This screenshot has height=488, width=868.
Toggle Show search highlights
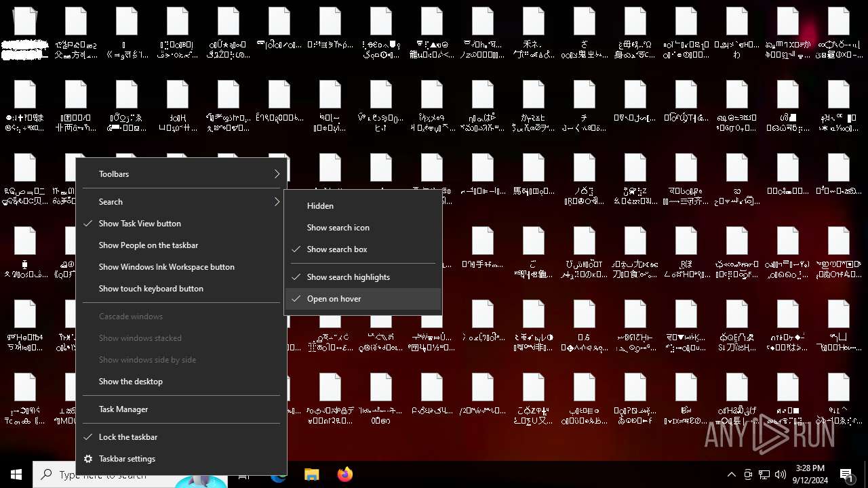(x=363, y=277)
